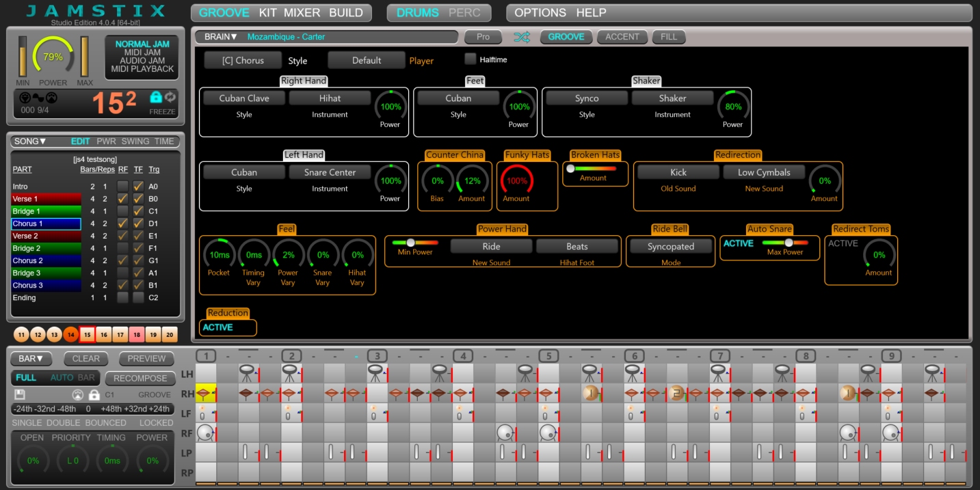The height and width of the screenshot is (490, 980).
Task: Switch to the BUILD tab
Action: pyautogui.click(x=346, y=13)
